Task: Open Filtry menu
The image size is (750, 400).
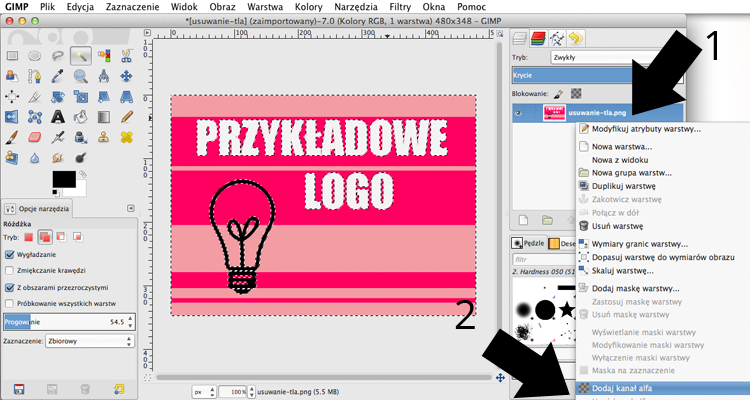Action: (400, 7)
